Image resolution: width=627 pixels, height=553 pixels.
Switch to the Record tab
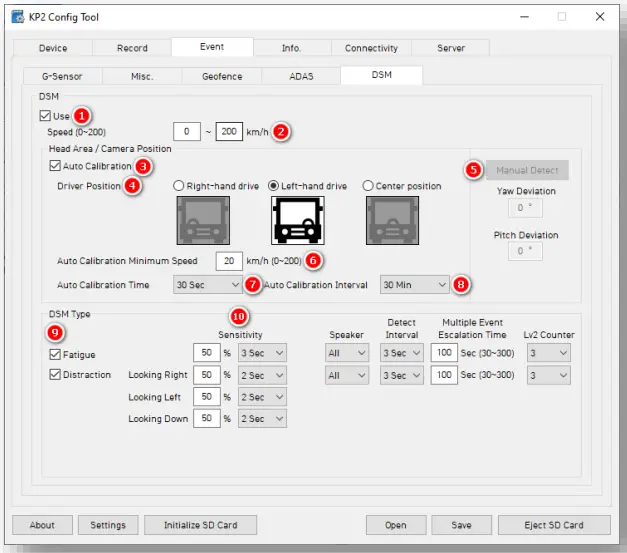point(132,48)
